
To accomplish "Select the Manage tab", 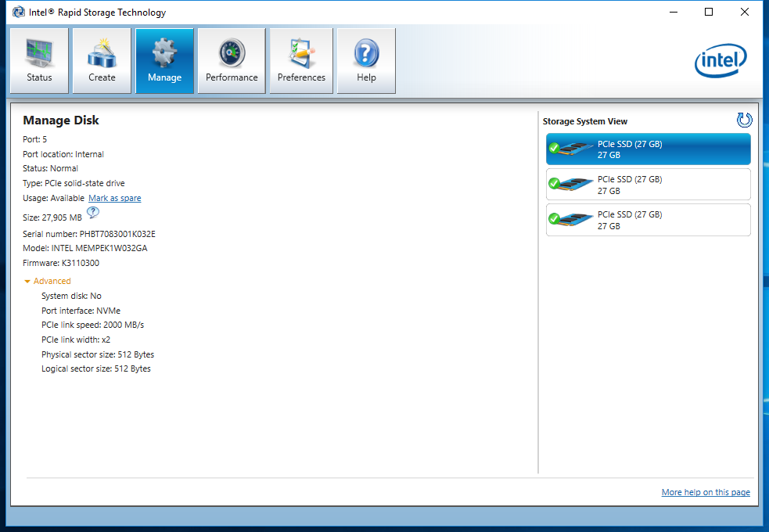I will click(165, 60).
